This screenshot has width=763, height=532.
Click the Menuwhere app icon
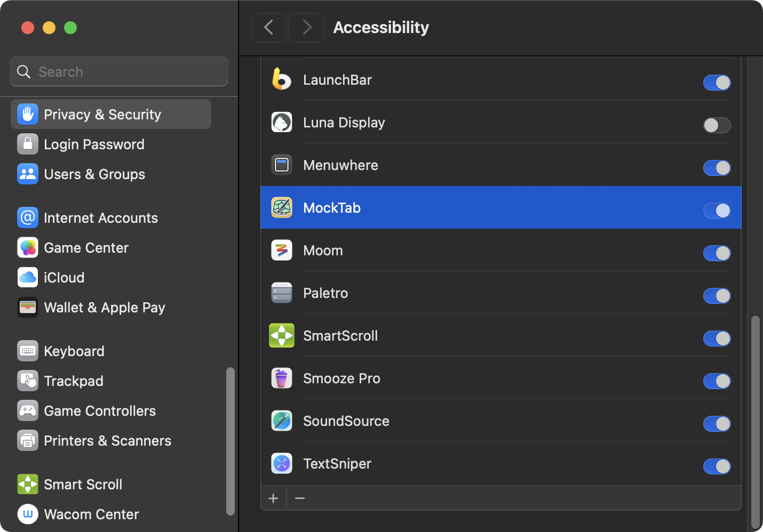click(x=282, y=165)
